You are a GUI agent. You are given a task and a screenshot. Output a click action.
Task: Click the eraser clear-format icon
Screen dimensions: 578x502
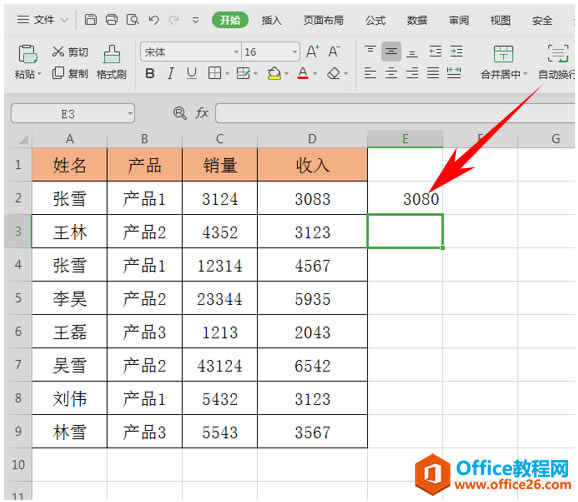coord(334,73)
